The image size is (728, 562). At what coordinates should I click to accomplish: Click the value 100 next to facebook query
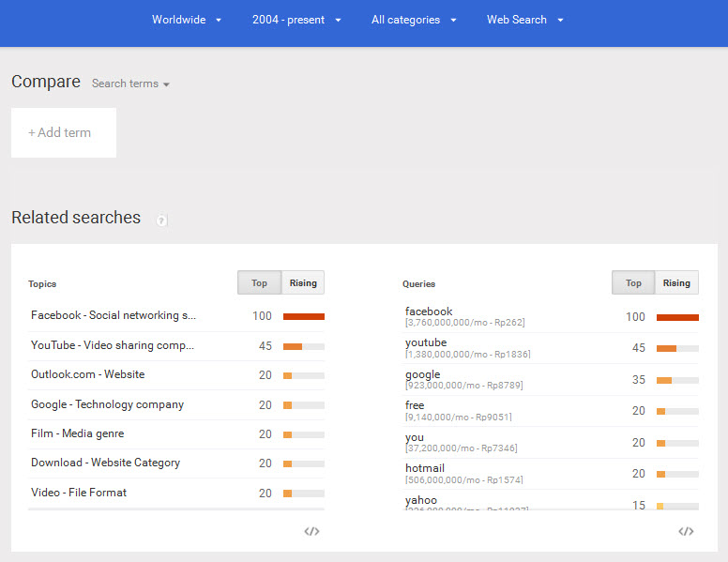[x=635, y=317]
